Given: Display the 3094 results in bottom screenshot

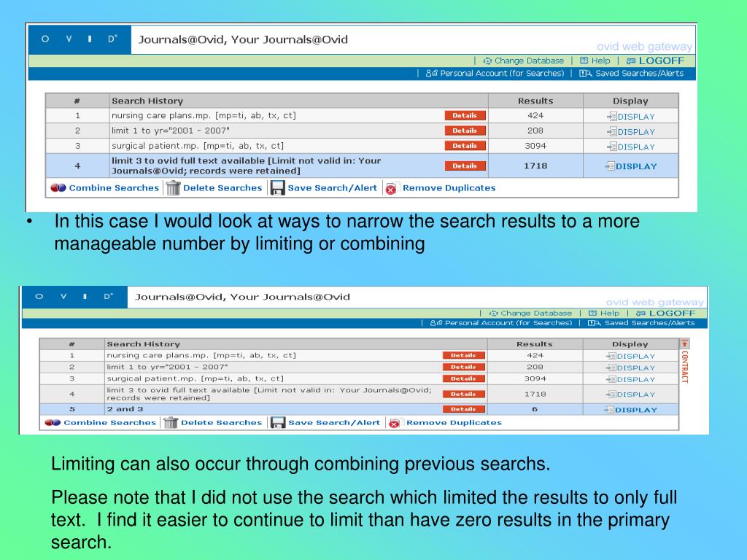Looking at the screenshot, I should click(630, 379).
